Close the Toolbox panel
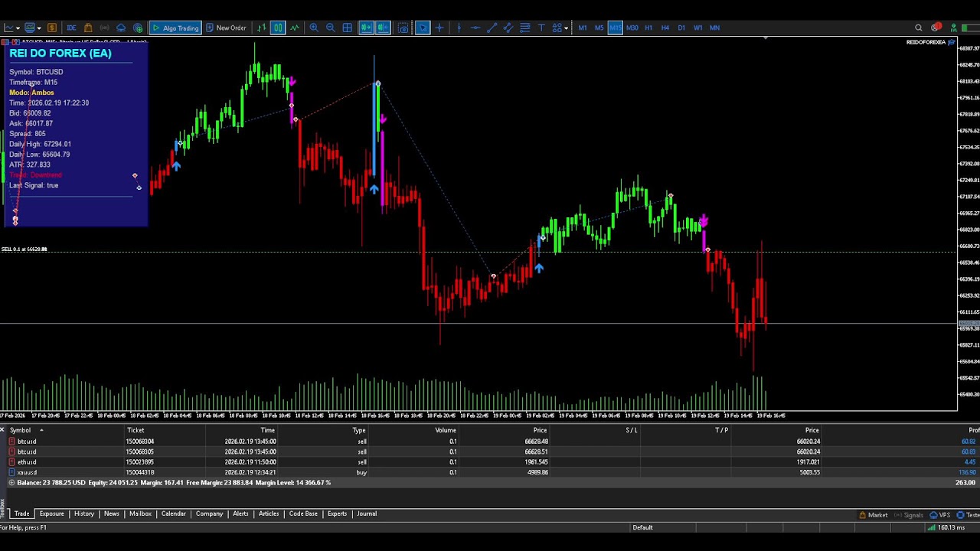The height and width of the screenshot is (551, 980). point(3,429)
